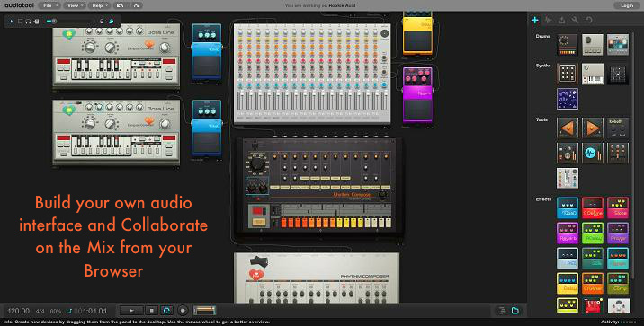Add the violet Phaser effect pedal
The image size is (644, 326).
pos(618,233)
